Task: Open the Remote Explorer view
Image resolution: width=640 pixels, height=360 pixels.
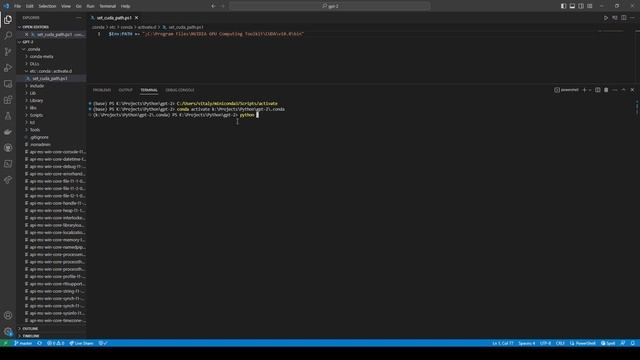Action: (x=8, y=84)
